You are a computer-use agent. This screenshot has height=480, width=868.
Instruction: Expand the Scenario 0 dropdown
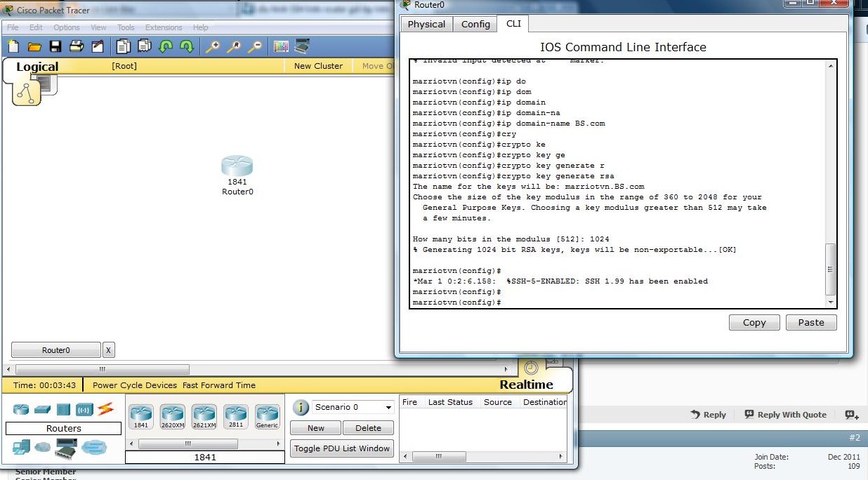point(388,408)
